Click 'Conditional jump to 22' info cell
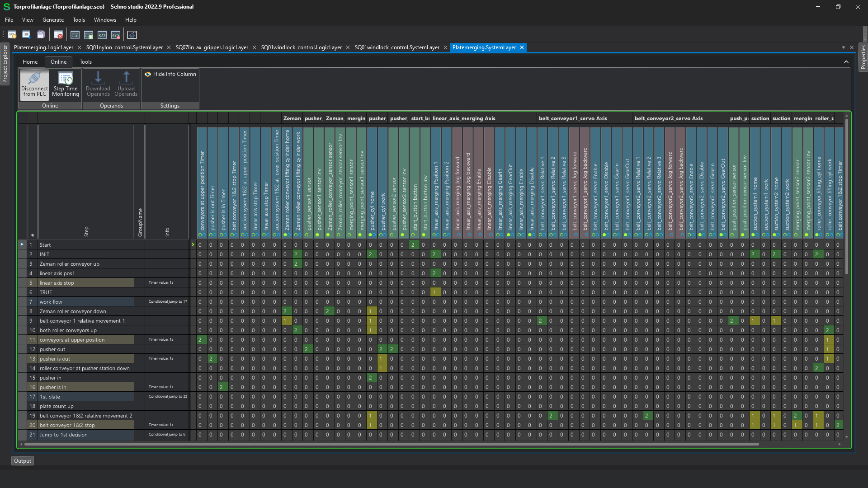Screen dimensions: 868x488 (167, 397)
